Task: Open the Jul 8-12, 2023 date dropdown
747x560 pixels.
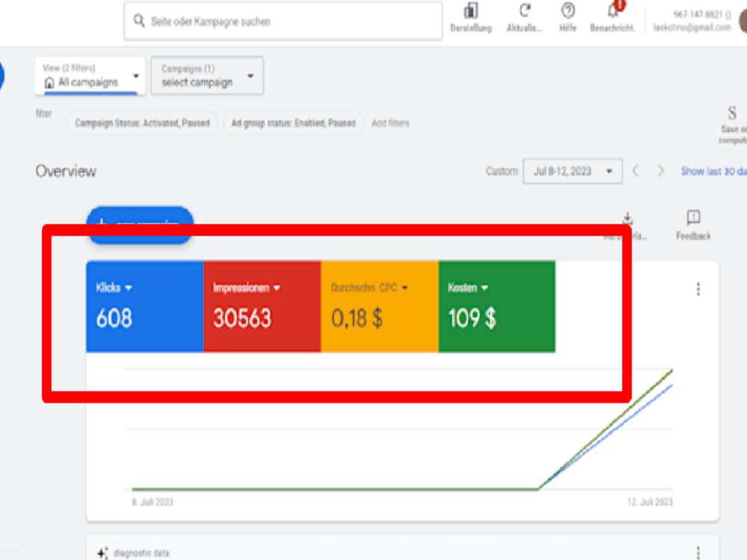Action: point(573,171)
